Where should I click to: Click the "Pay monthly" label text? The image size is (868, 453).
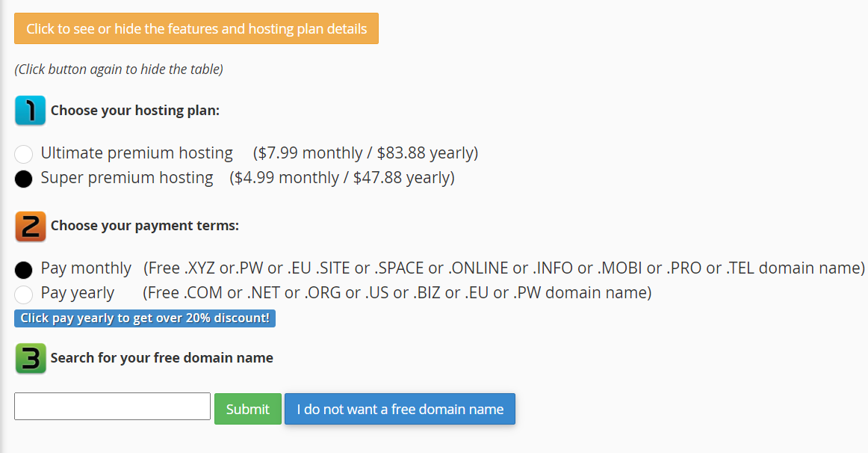click(86, 268)
